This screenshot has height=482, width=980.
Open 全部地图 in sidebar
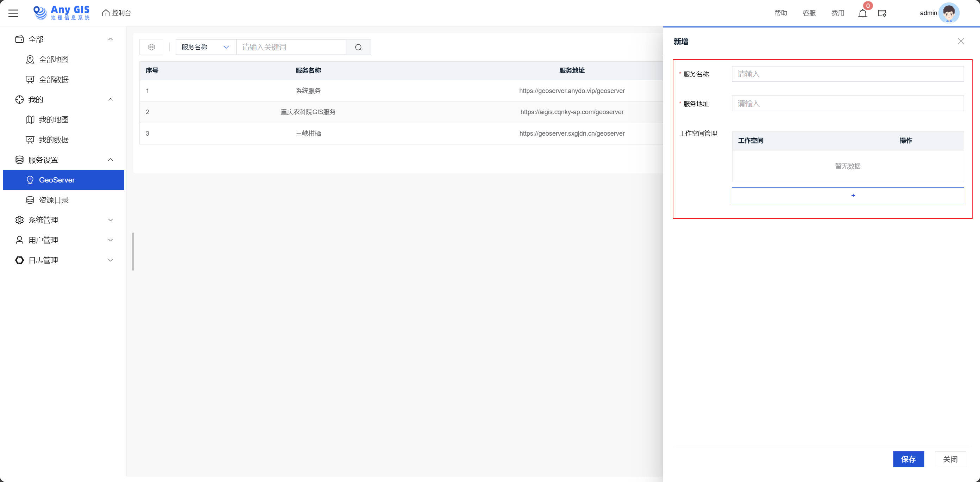[x=54, y=60]
